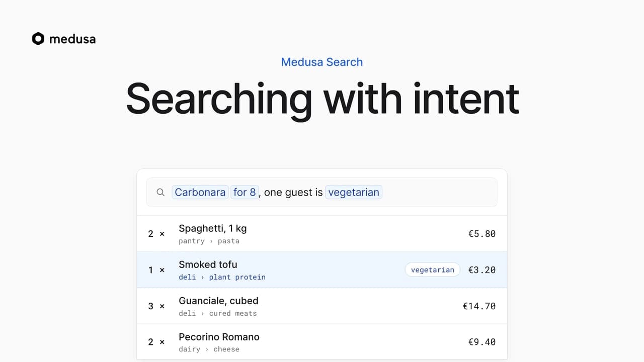The width and height of the screenshot is (644, 362).
Task: Select the Guanciale, cubed result
Action: point(322,306)
